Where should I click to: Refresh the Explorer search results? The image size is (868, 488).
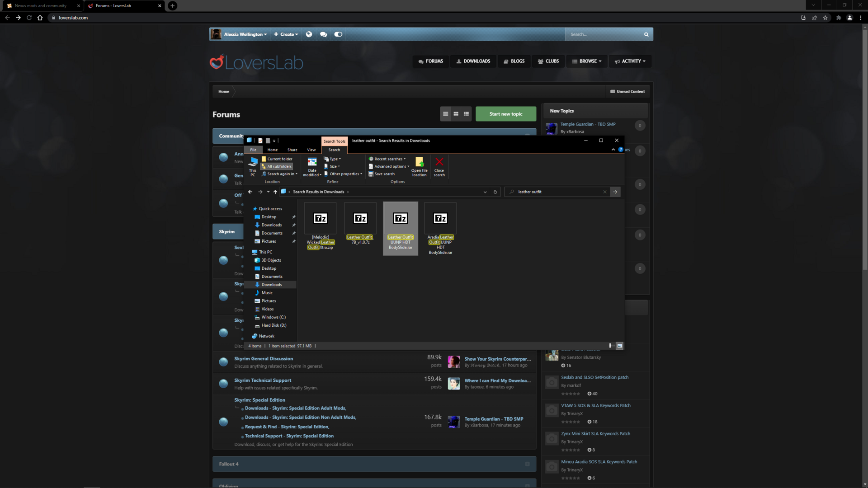point(495,192)
